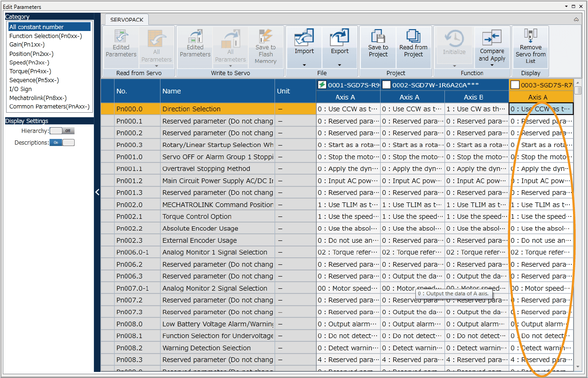
Task: Toggle the Descriptions display switch
Action: pos(62,143)
